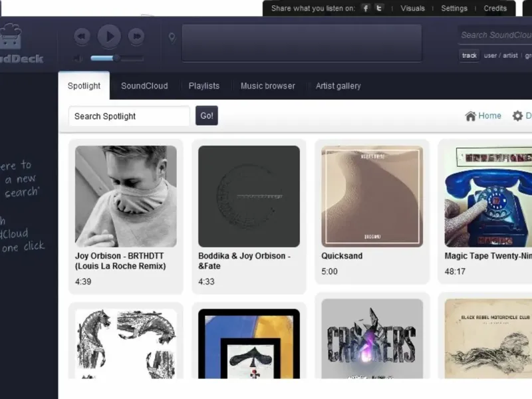This screenshot has height=399, width=532.
Task: Click the Go! search button
Action: 207,116
